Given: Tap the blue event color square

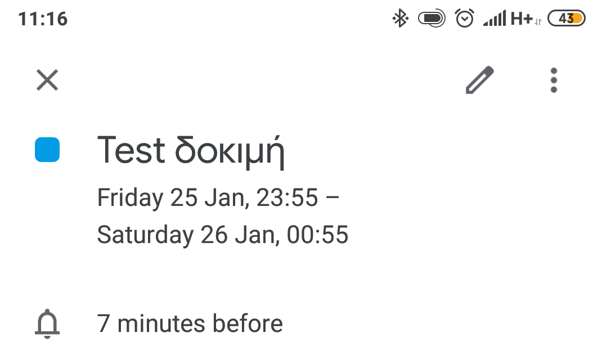Looking at the screenshot, I should click(47, 150).
